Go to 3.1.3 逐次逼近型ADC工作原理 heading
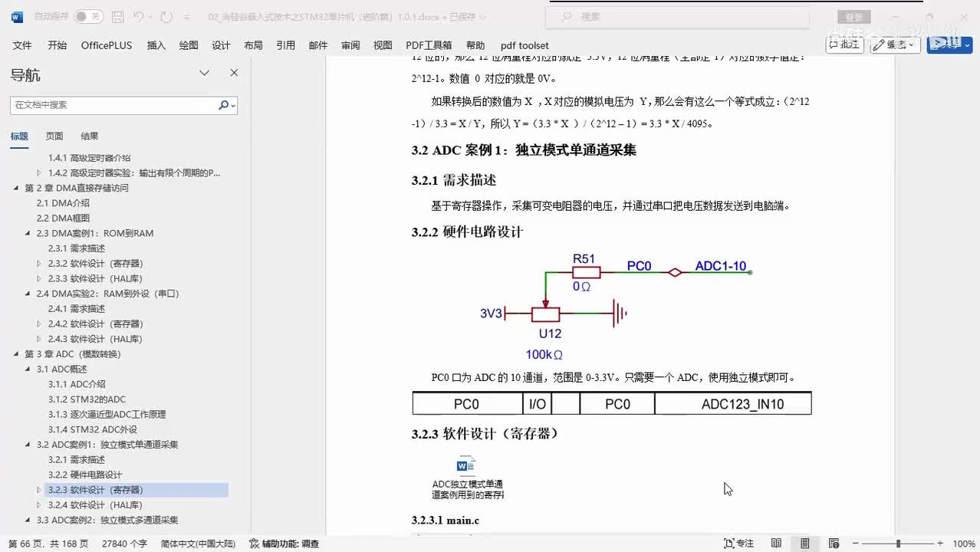This screenshot has width=980, height=552. point(107,415)
